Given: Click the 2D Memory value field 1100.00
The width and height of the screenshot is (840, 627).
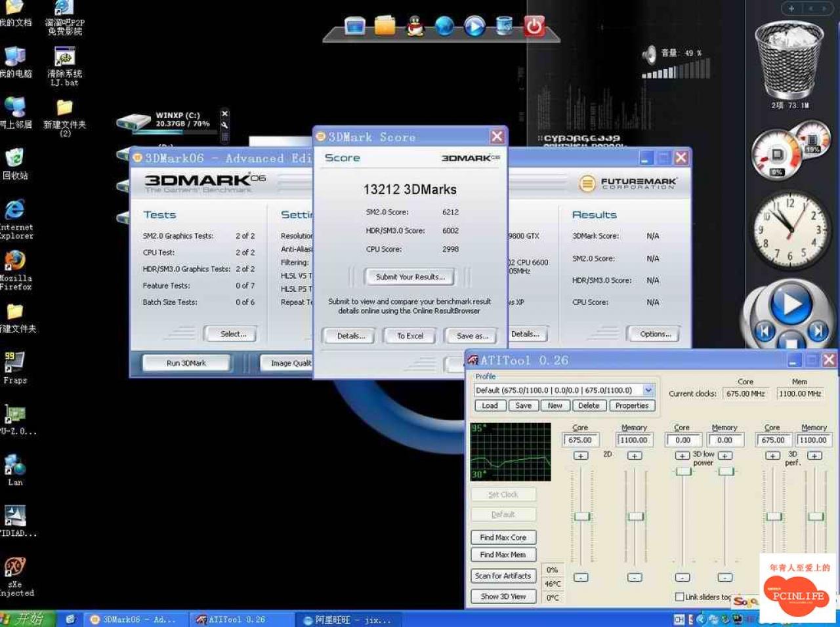Looking at the screenshot, I should (634, 440).
